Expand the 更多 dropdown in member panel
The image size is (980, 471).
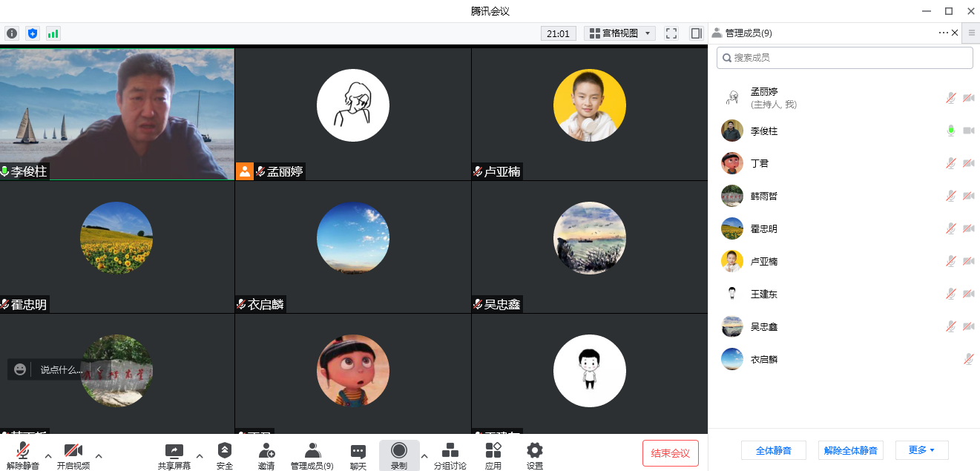[921, 450]
